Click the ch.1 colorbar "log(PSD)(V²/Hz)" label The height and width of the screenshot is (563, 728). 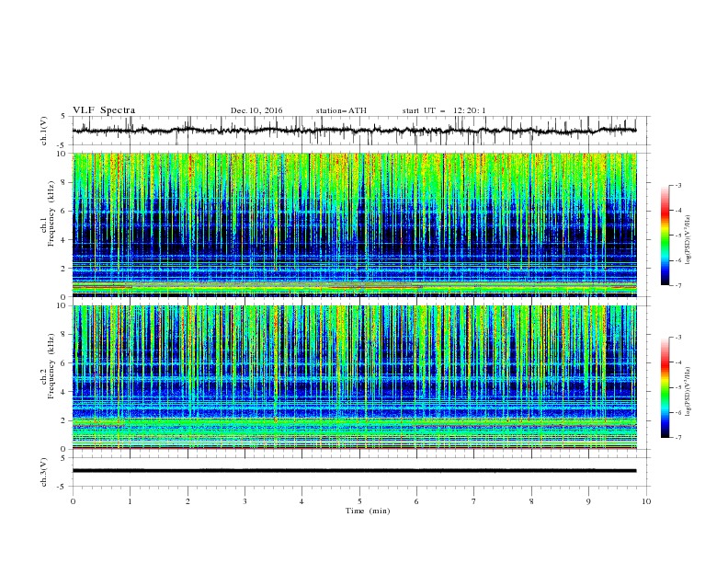pos(688,240)
